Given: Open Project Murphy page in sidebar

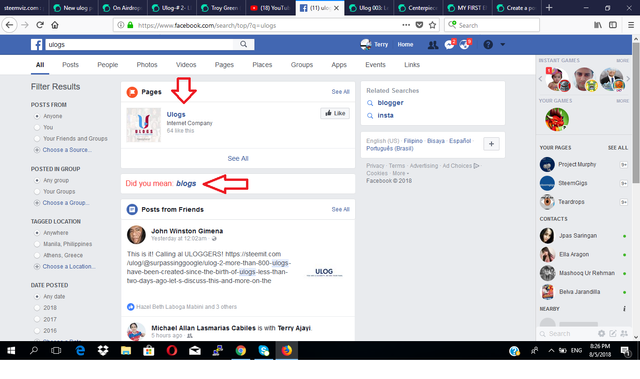Looking at the screenshot, I should point(577,164).
